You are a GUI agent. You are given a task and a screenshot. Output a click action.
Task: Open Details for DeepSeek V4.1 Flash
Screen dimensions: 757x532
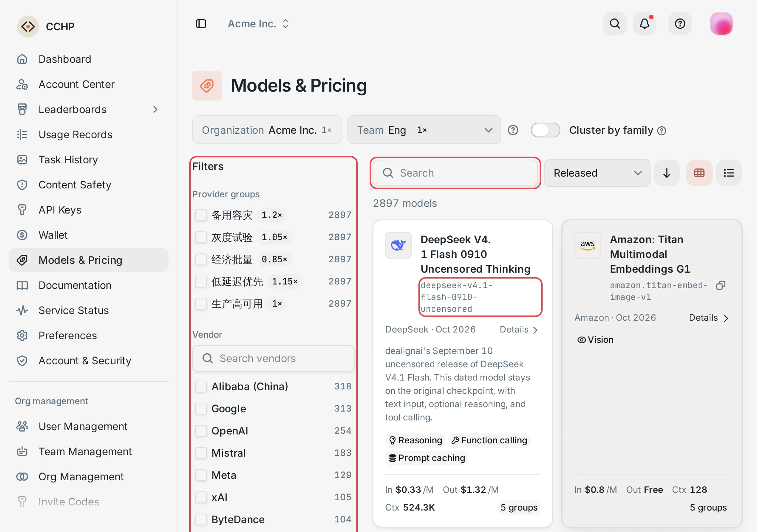coord(519,330)
